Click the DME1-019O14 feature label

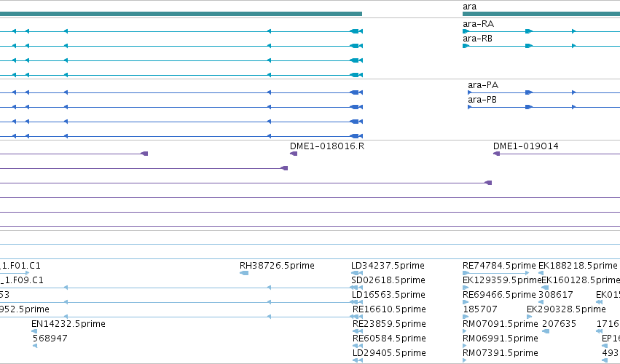point(525,146)
